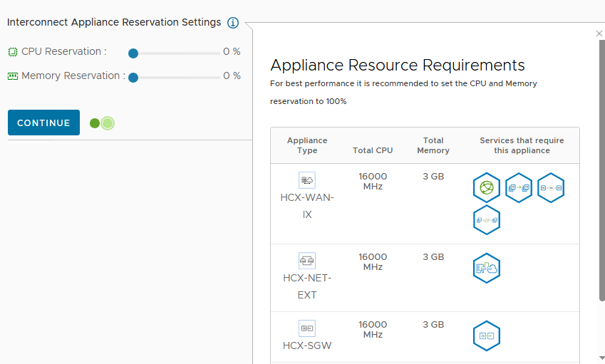This screenshot has width=605, height=364.
Task: Click the service hexagon in HCX-SGW row
Action: pyautogui.click(x=487, y=336)
